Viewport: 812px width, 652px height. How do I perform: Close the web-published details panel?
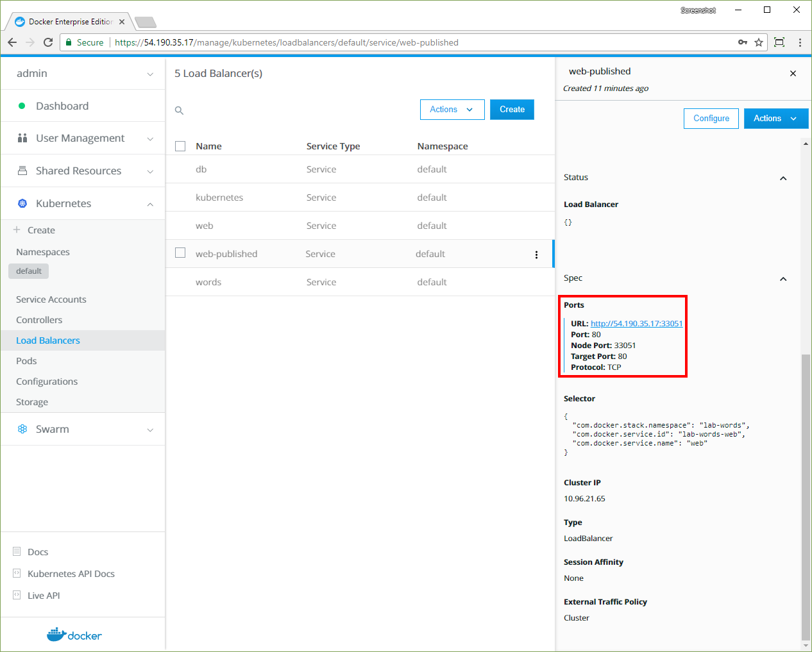coord(793,74)
